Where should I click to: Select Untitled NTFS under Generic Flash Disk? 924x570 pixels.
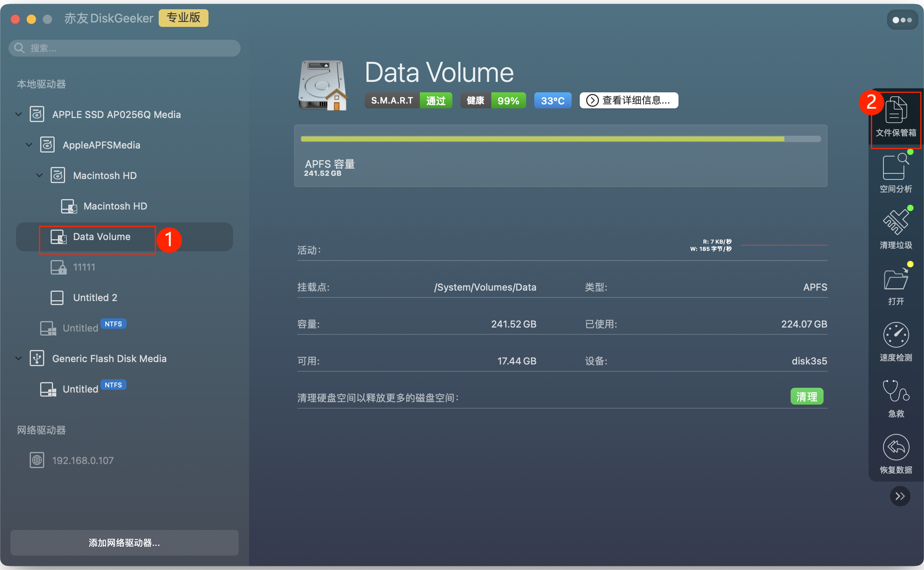(80, 389)
